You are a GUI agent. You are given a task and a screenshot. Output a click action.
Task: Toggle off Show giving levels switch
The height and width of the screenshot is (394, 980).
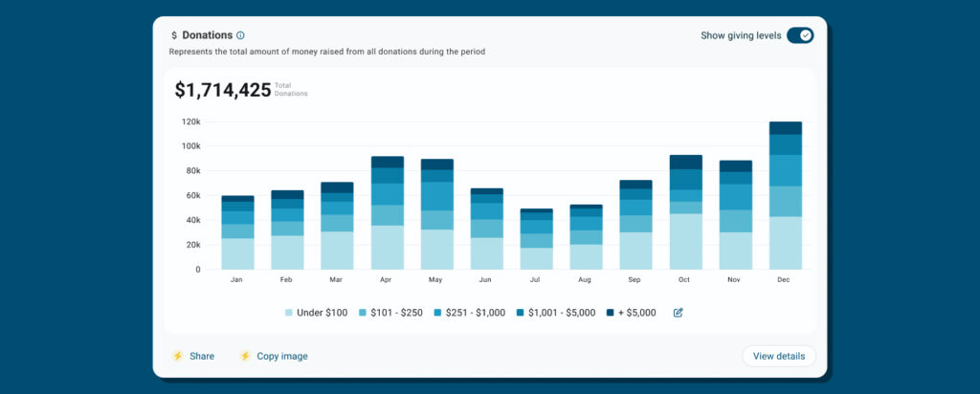tap(799, 35)
